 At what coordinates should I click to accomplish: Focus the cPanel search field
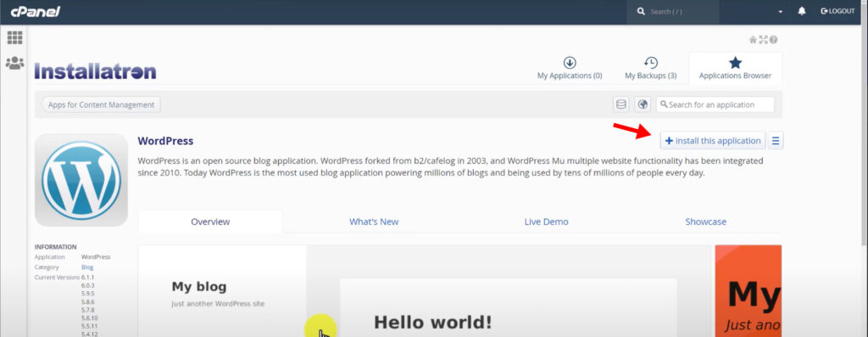point(673,12)
